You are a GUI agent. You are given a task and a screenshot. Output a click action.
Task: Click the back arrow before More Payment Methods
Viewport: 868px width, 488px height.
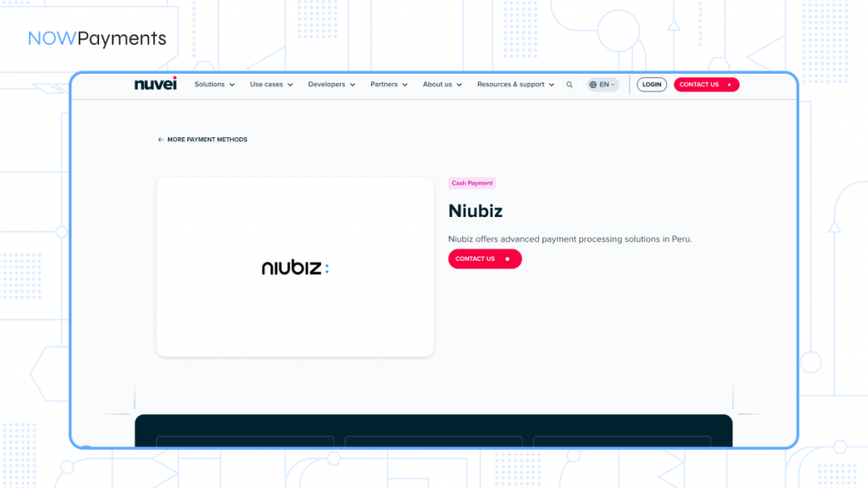[x=160, y=140]
